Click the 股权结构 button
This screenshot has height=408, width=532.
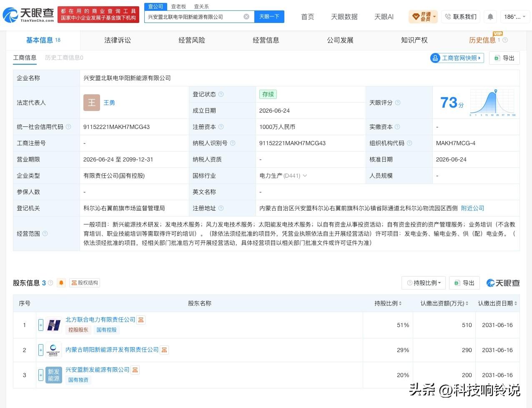pyautogui.click(x=85, y=283)
